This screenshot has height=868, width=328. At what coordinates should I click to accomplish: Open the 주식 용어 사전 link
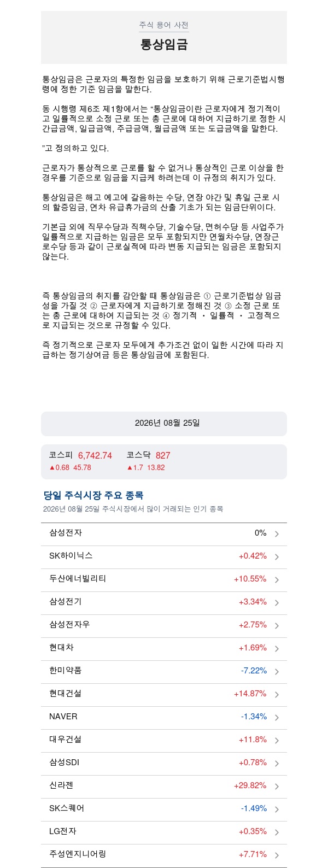[x=164, y=25]
